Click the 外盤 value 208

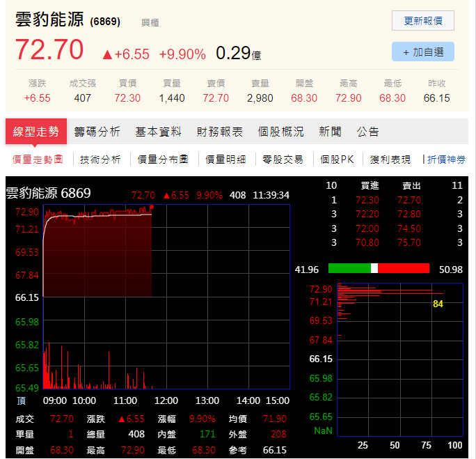278,434
